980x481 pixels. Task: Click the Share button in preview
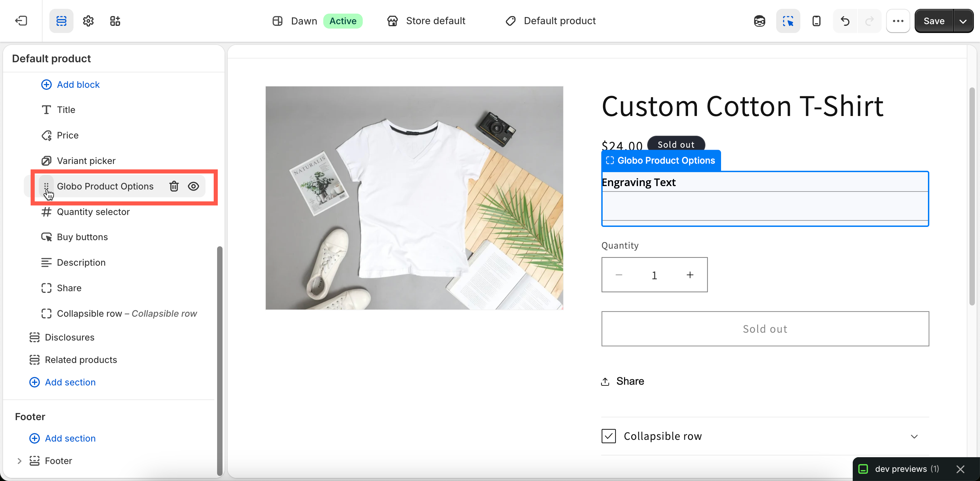coord(622,381)
